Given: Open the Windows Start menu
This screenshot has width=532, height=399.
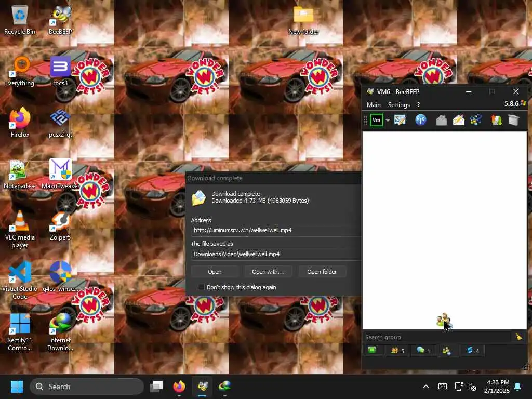Looking at the screenshot, I should point(17,387).
